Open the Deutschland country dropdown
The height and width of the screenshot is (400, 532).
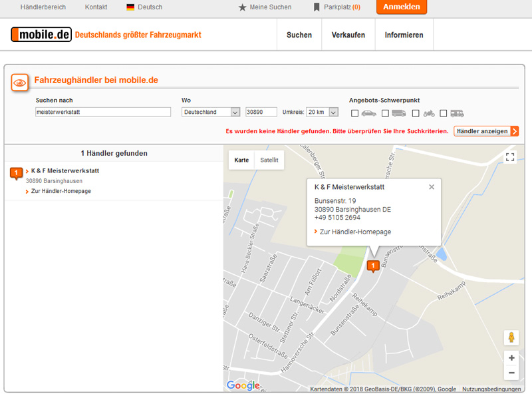tap(211, 112)
